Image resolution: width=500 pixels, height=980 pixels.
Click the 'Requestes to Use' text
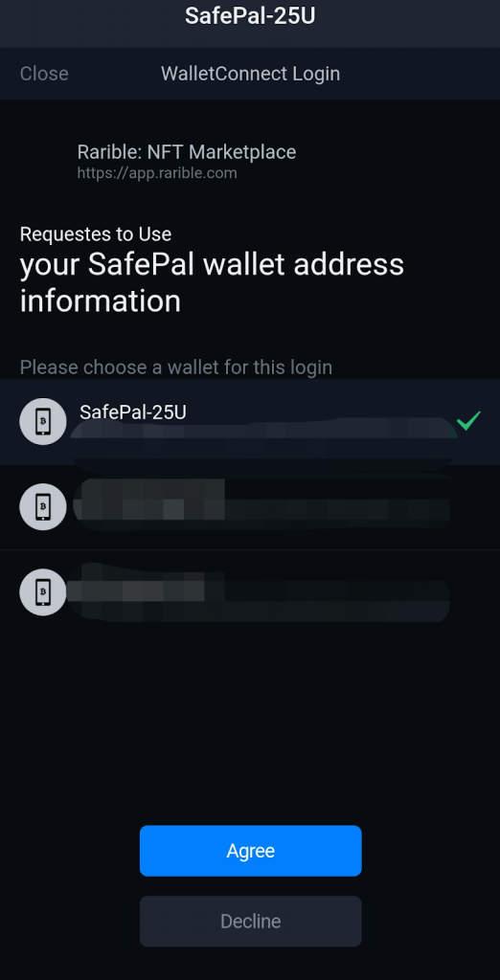click(96, 234)
